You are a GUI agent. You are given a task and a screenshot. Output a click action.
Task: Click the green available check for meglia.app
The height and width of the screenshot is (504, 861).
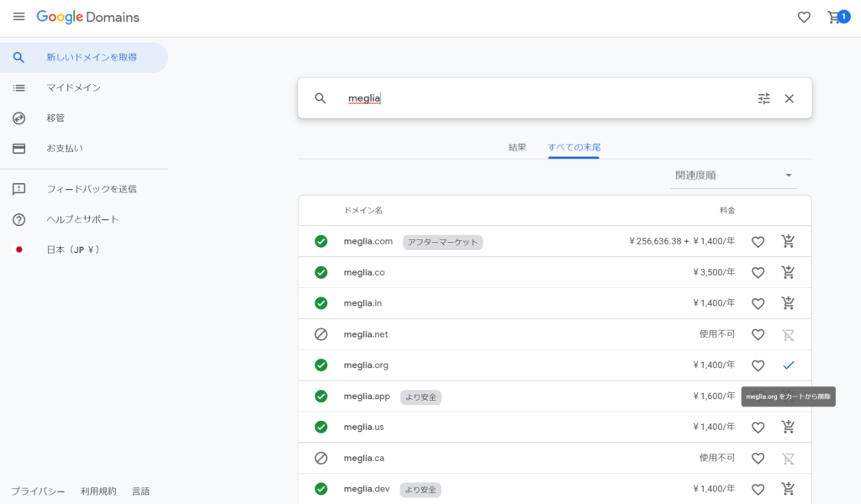tap(321, 396)
